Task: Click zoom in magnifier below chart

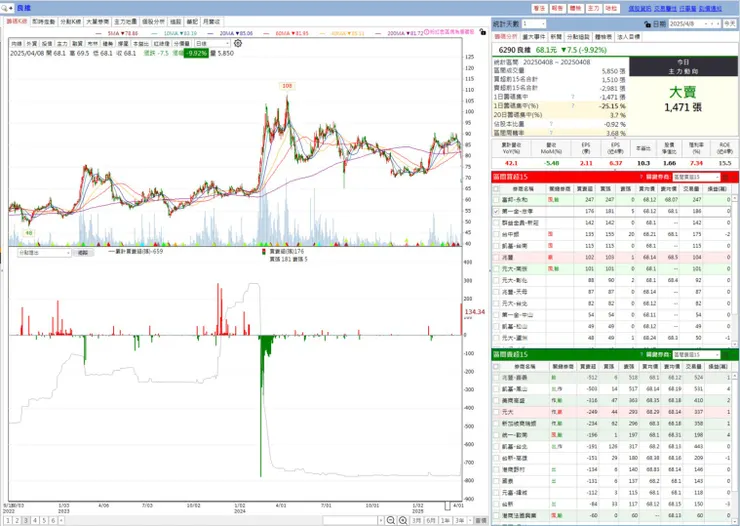Action: click(403, 520)
